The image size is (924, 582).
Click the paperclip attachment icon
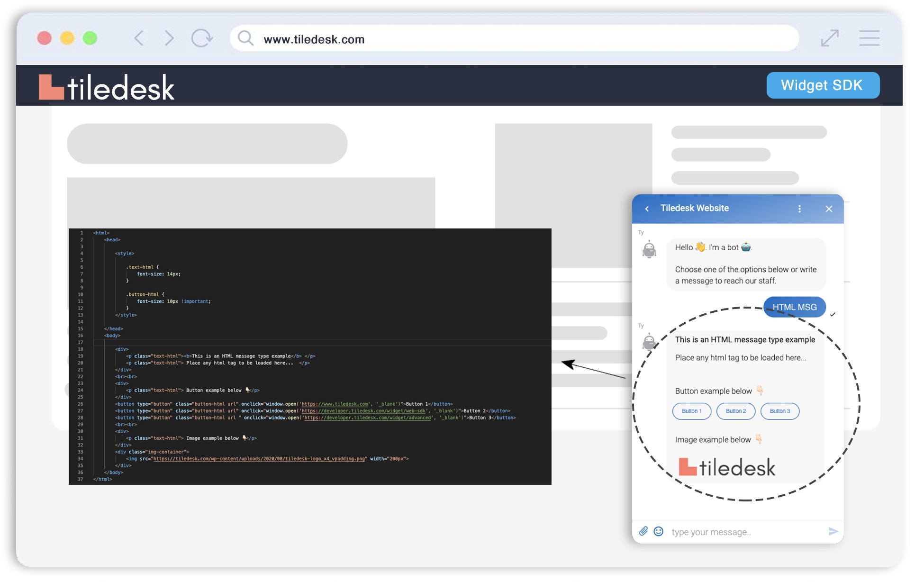coord(643,531)
